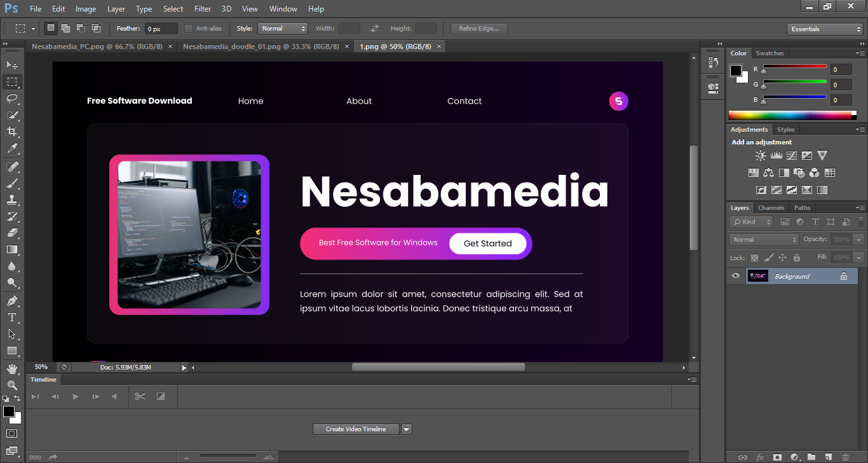
Task: Create a new layer from Layers panel
Action: click(x=828, y=457)
